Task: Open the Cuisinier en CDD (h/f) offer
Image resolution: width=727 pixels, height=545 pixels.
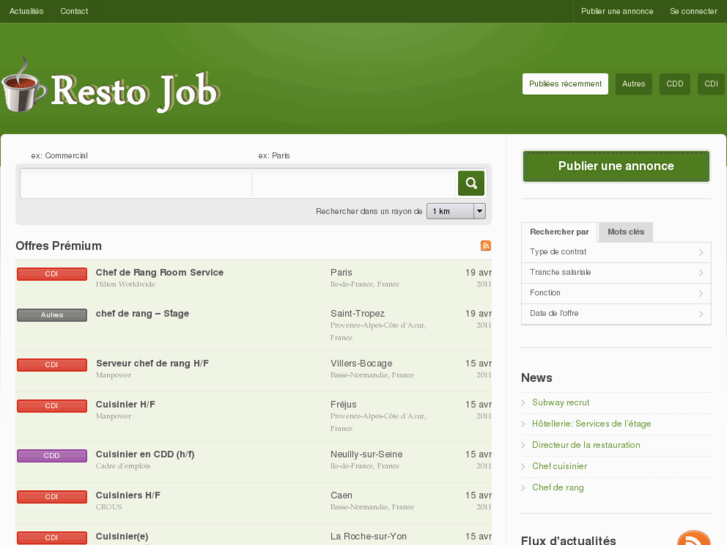Action: click(145, 455)
